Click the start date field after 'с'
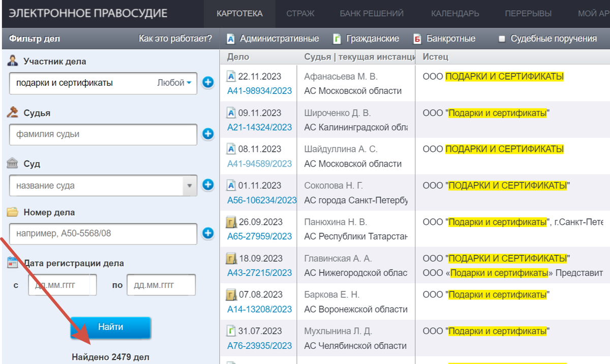610x364 pixels. click(62, 285)
